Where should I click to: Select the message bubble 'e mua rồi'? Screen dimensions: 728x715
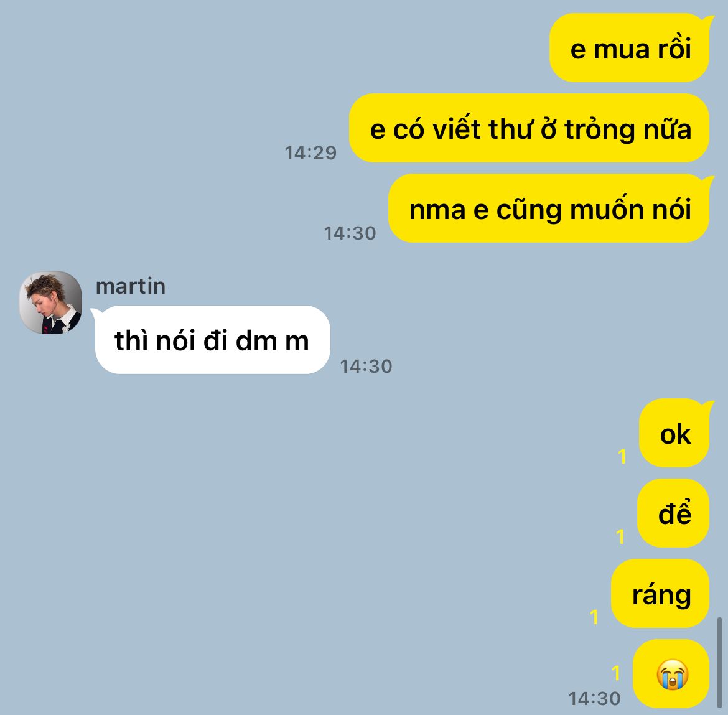click(x=630, y=48)
